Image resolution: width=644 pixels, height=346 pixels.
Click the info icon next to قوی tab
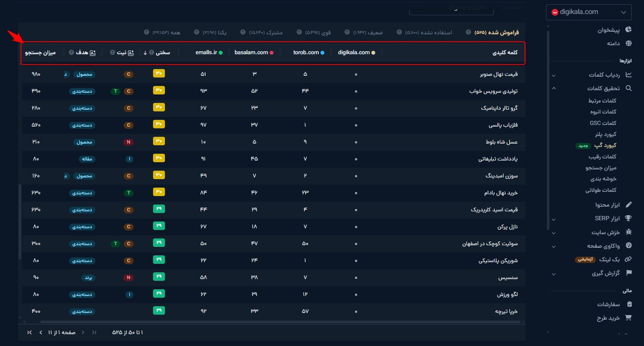[x=299, y=32]
